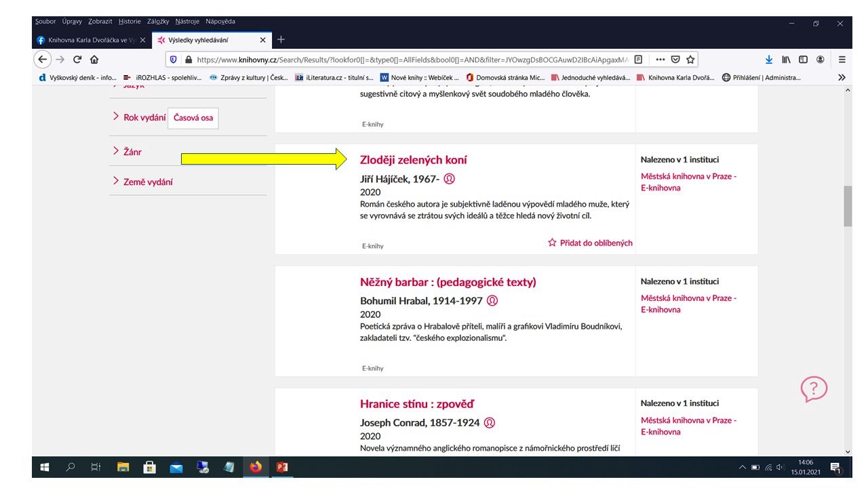Image resolution: width=868 pixels, height=488 pixels.
Task: Click the author icon beside Jiří Hájíček
Action: (449, 179)
